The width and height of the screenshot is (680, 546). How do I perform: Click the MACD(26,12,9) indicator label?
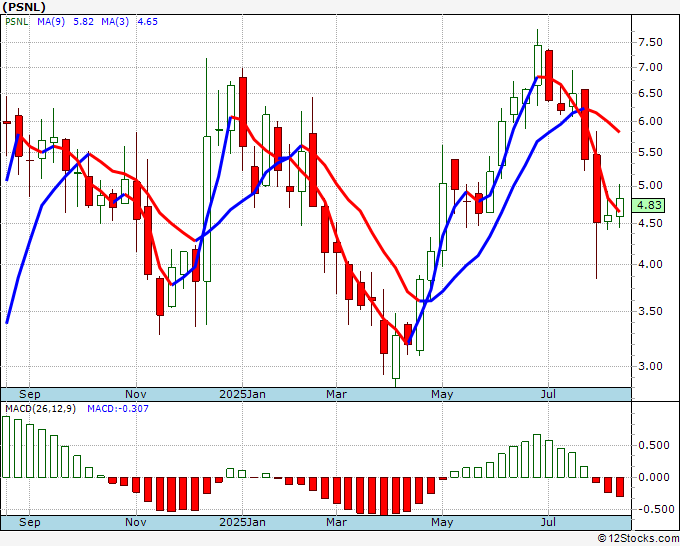click(x=40, y=409)
